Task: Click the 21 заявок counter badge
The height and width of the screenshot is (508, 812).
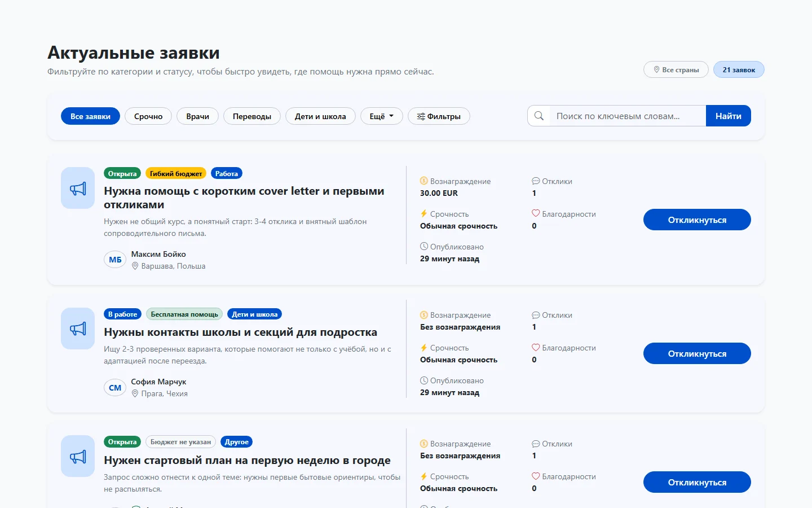Action: [739, 69]
